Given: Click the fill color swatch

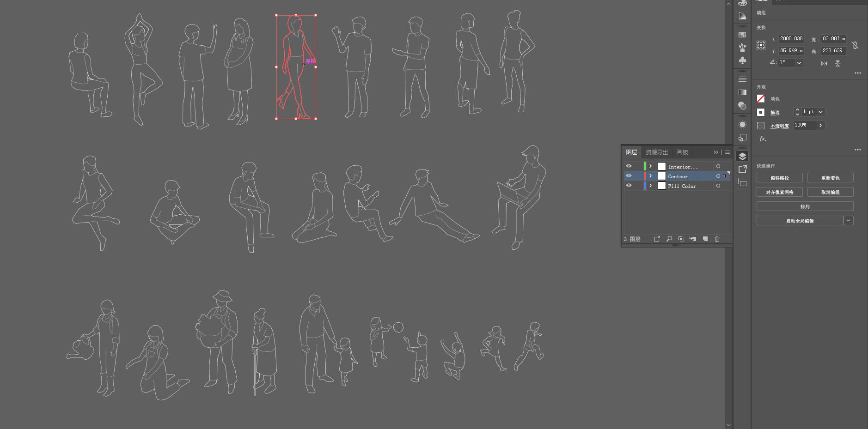Looking at the screenshot, I should pos(761,99).
